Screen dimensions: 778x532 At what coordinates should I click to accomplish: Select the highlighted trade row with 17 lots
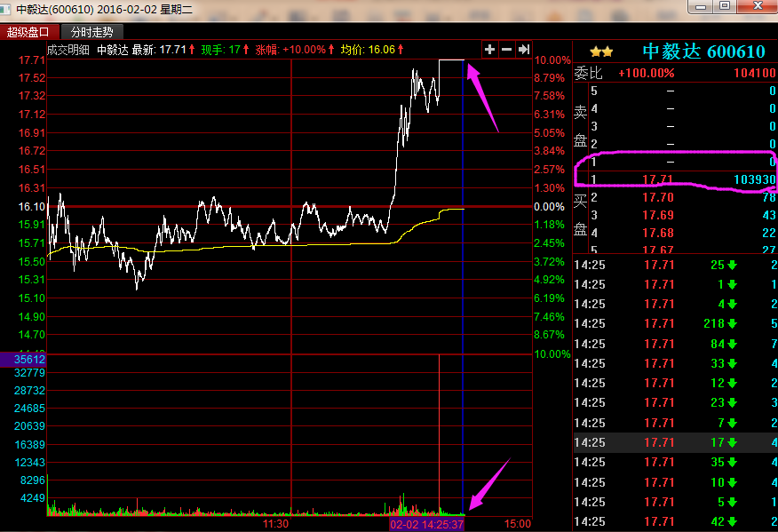[x=675, y=442]
